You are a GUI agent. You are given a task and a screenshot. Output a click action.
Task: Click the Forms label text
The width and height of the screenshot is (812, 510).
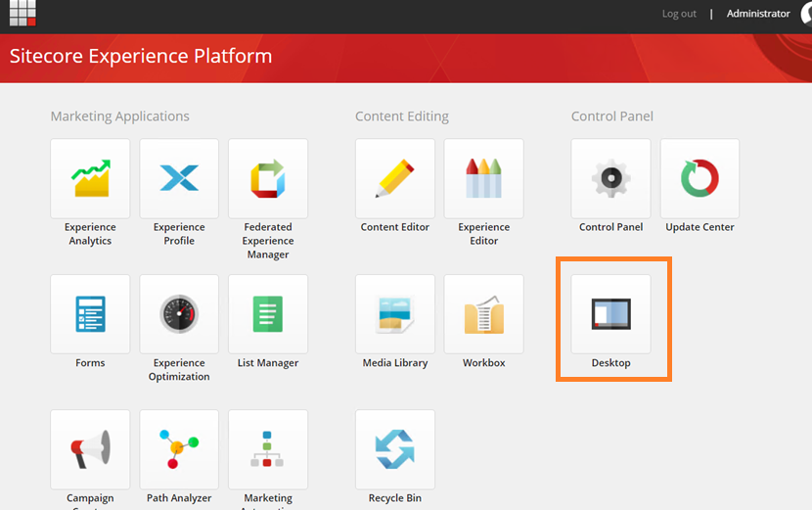(90, 363)
